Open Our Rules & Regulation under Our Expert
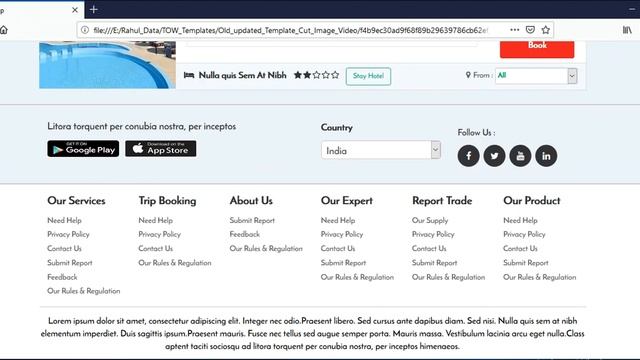 click(357, 277)
